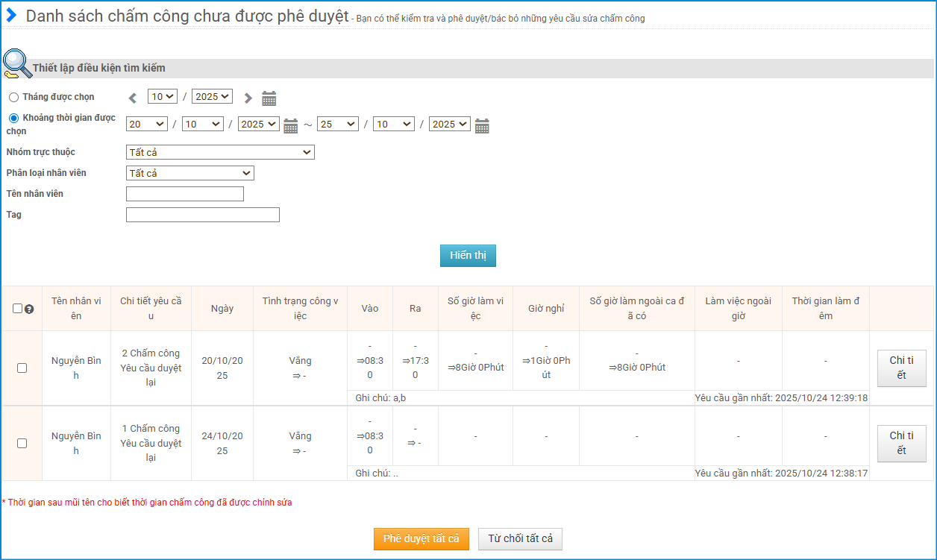
Task: Open calendar picker beside selected month
Action: [x=269, y=98]
